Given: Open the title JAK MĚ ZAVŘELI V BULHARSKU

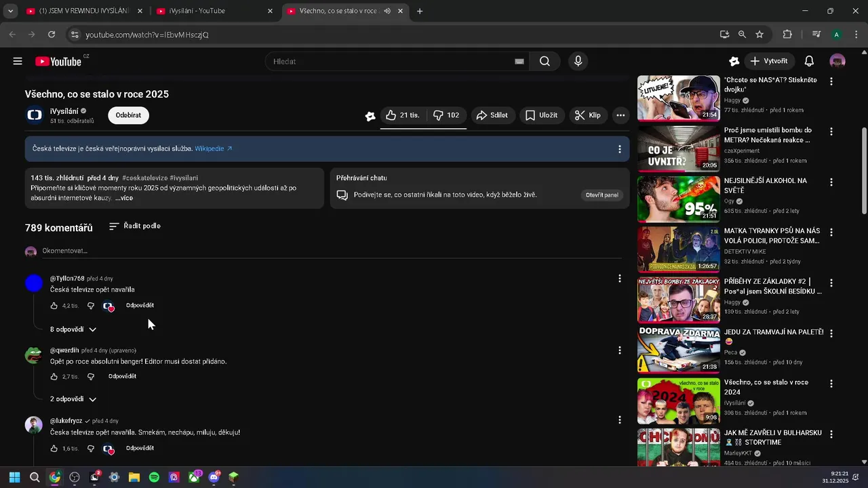Looking at the screenshot, I should pyautogui.click(x=773, y=437).
